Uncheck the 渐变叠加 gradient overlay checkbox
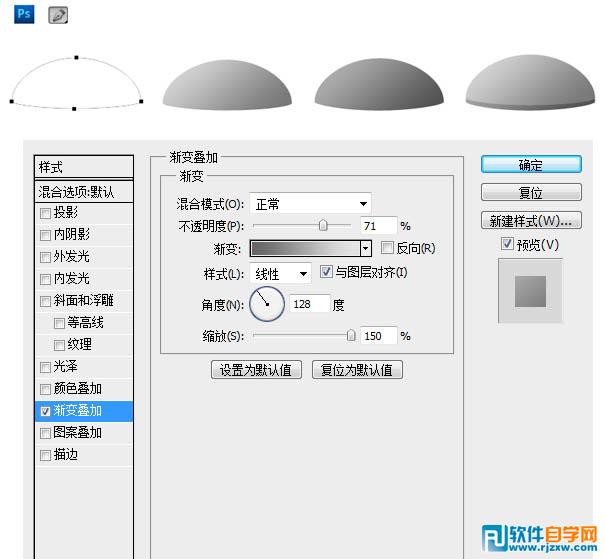The height and width of the screenshot is (559, 605). point(45,411)
